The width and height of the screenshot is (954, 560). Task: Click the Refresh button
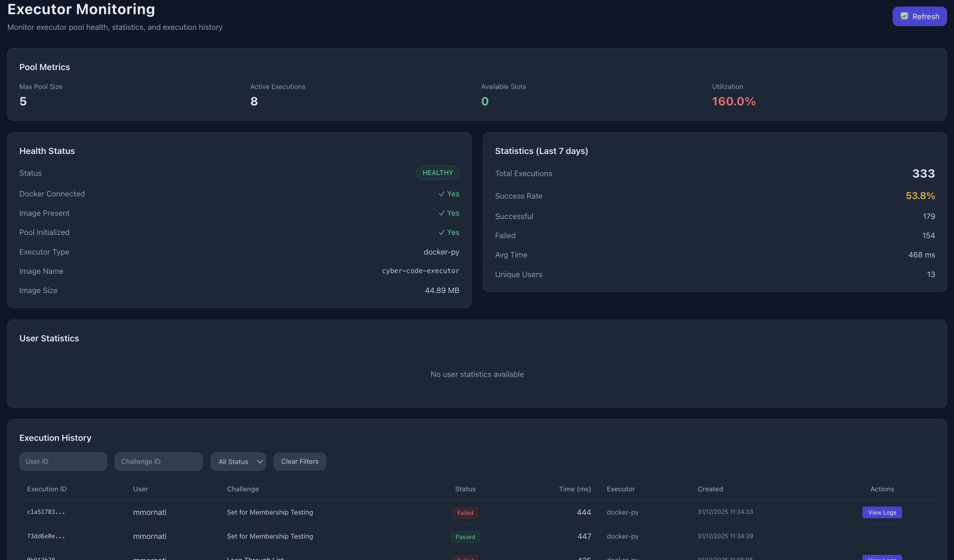tap(919, 16)
